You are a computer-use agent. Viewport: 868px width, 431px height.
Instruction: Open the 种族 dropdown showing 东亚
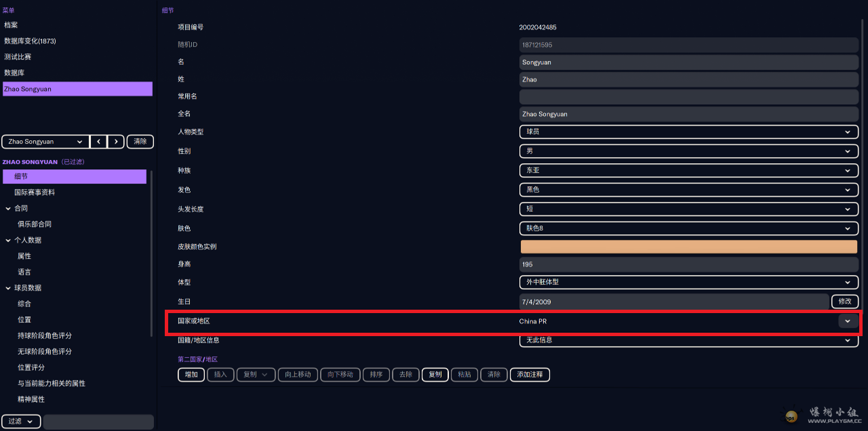pos(689,171)
